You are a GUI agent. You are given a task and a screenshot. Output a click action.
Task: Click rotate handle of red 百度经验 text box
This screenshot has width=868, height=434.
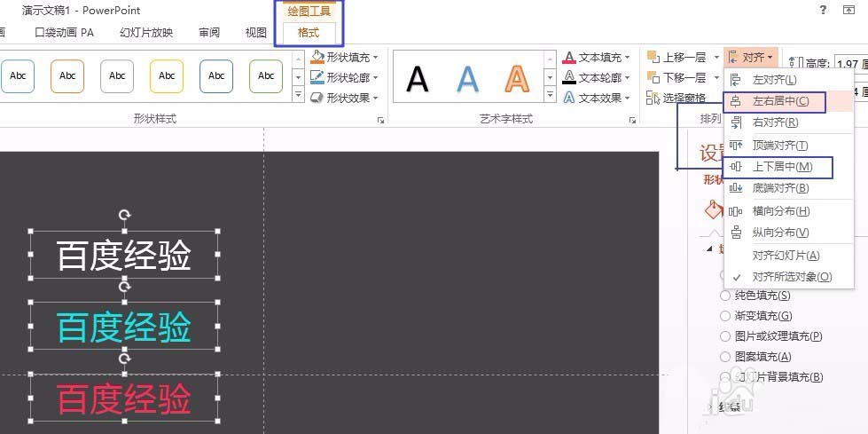(124, 359)
